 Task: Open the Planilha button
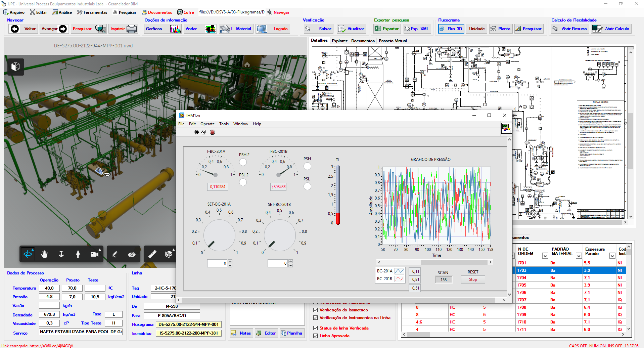tap(292, 333)
